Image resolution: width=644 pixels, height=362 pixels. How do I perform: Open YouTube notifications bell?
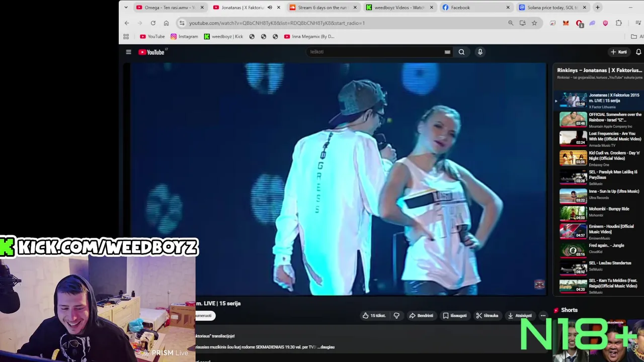coord(638,52)
